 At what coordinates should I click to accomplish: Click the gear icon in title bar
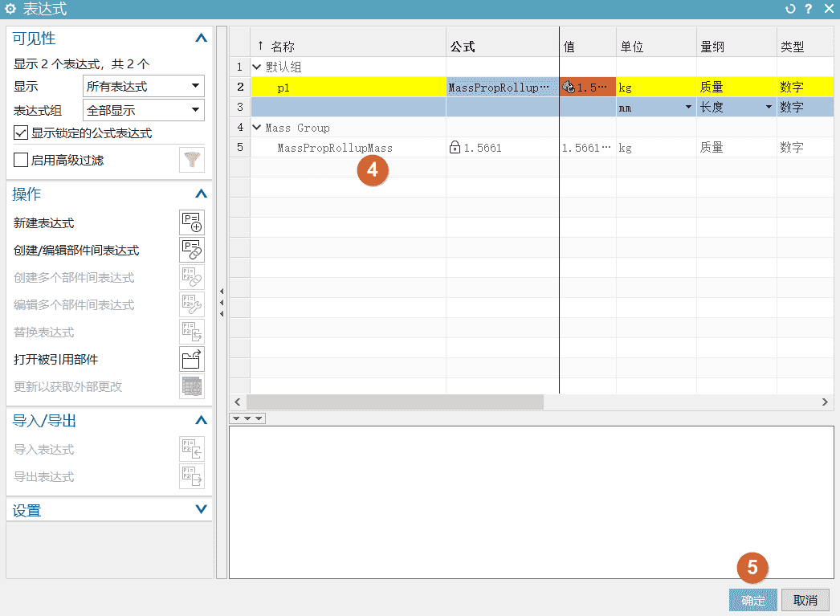pyautogui.click(x=10, y=9)
